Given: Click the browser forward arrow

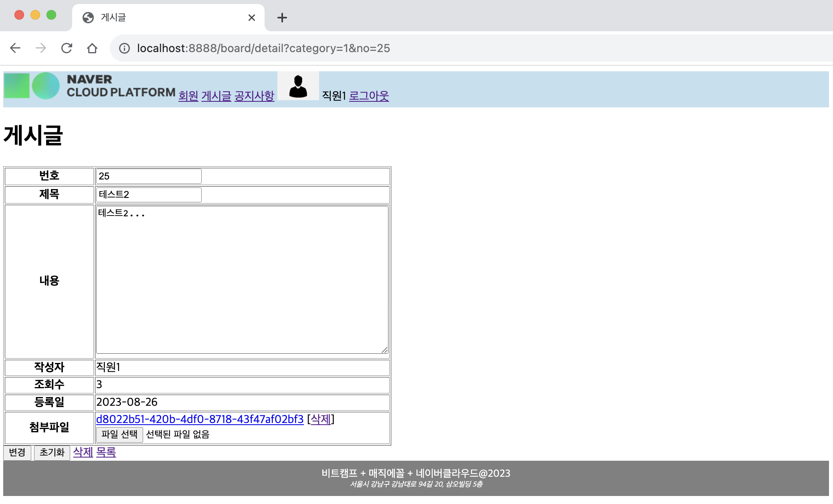Looking at the screenshot, I should [41, 48].
